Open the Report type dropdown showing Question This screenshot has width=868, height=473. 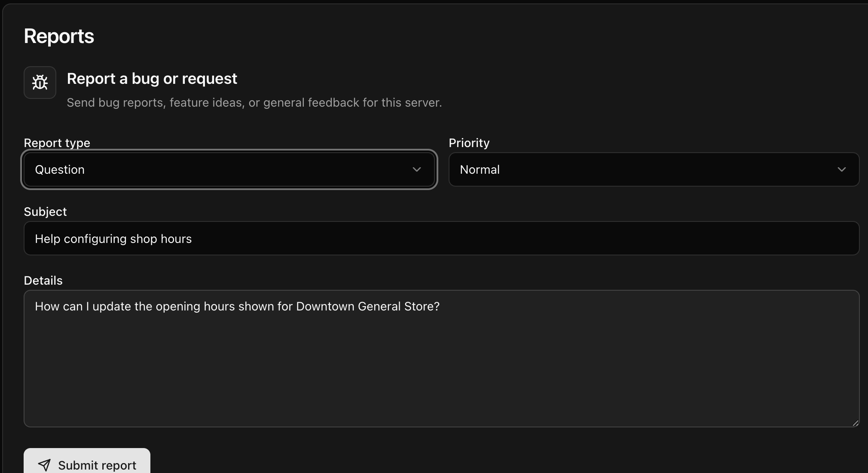click(x=229, y=169)
